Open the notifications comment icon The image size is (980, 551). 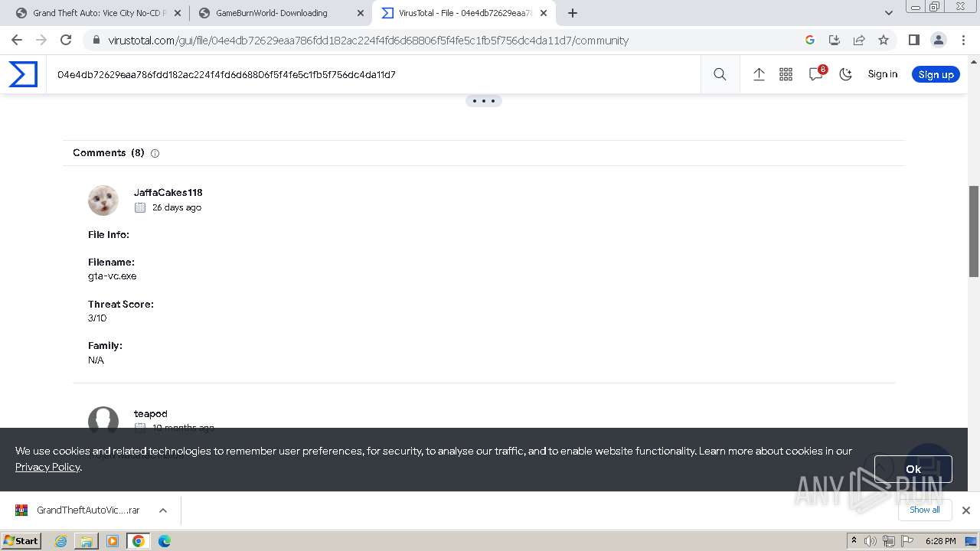tap(816, 74)
